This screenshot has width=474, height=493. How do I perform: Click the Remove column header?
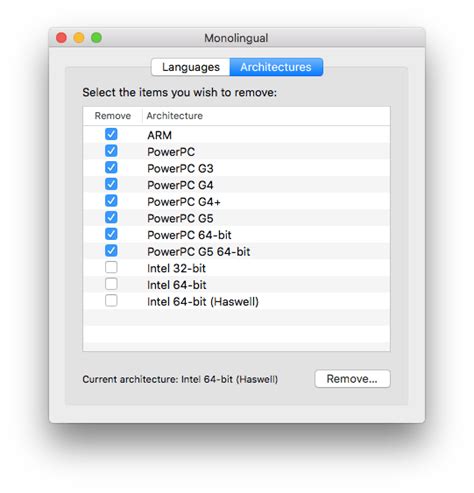113,116
